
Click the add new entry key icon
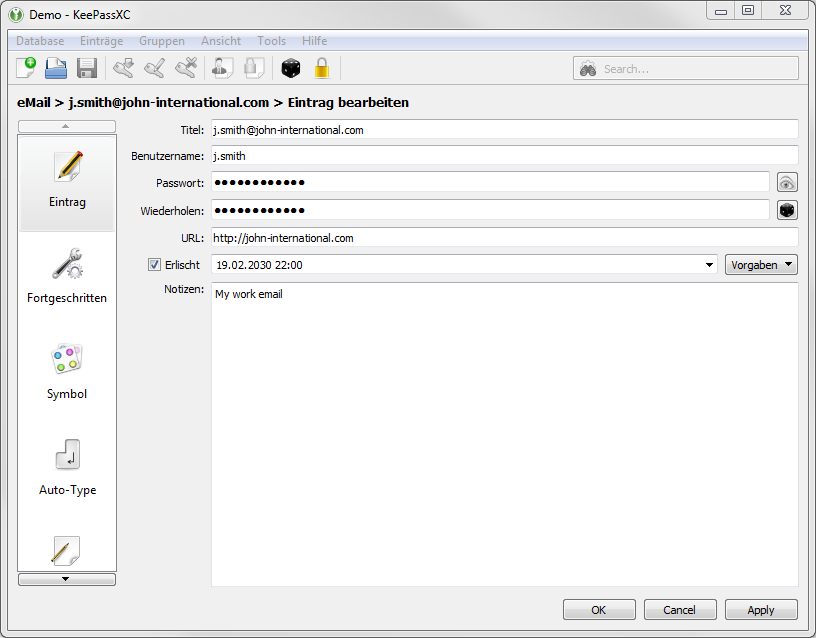(x=123, y=68)
